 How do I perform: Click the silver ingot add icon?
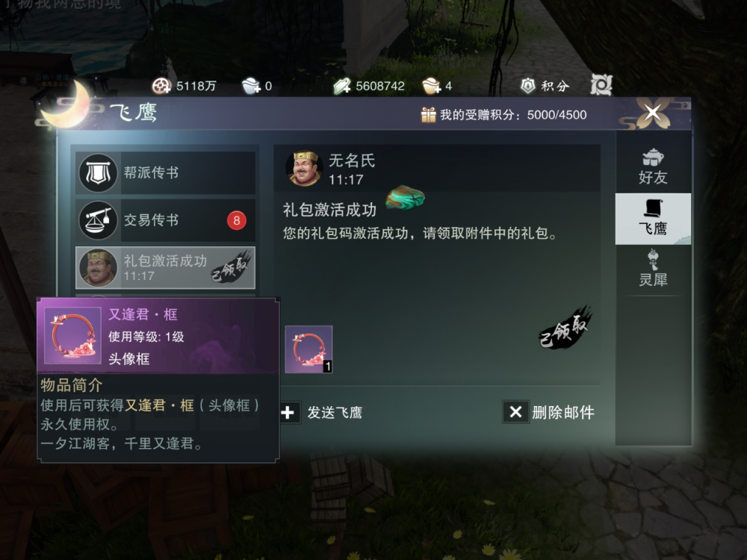tap(251, 86)
